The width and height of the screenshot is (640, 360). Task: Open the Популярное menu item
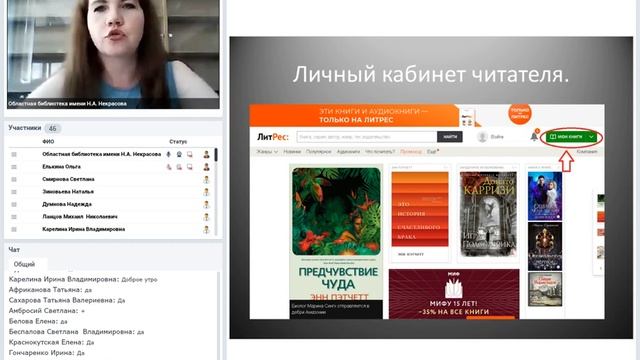pos(319,151)
